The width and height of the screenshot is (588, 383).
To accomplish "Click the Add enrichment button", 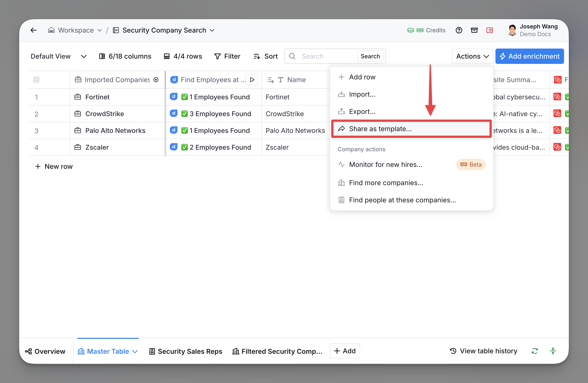I will 529,56.
